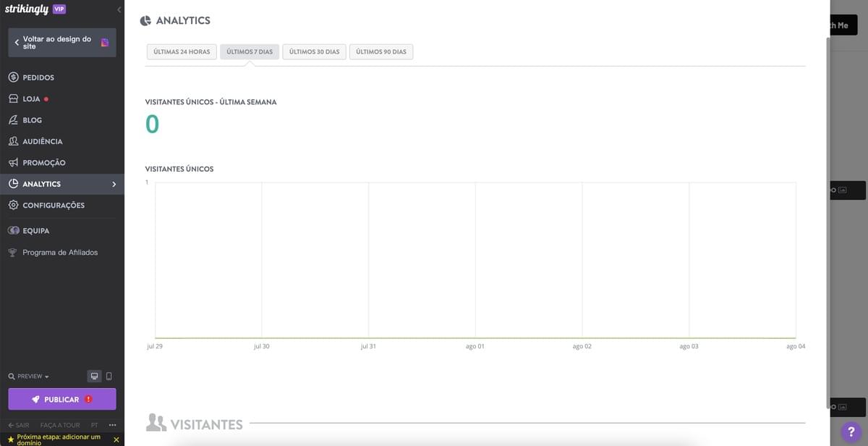Select Últimos 7 Dias tab

tap(250, 52)
